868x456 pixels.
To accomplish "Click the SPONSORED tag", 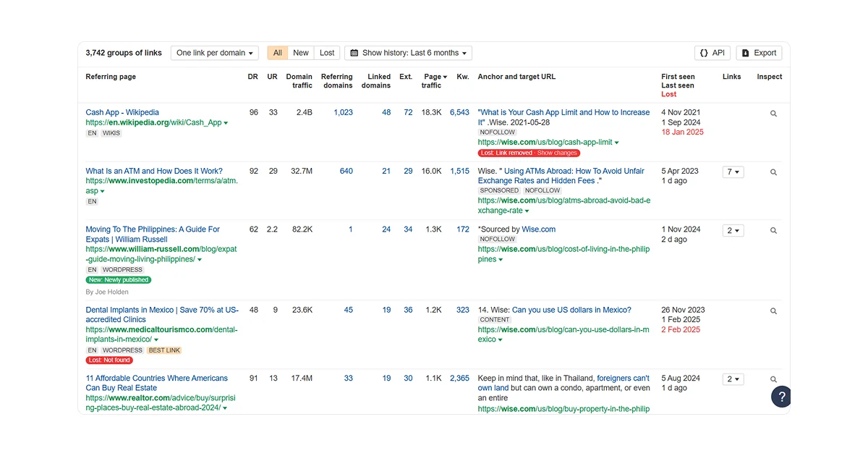I will pyautogui.click(x=499, y=191).
